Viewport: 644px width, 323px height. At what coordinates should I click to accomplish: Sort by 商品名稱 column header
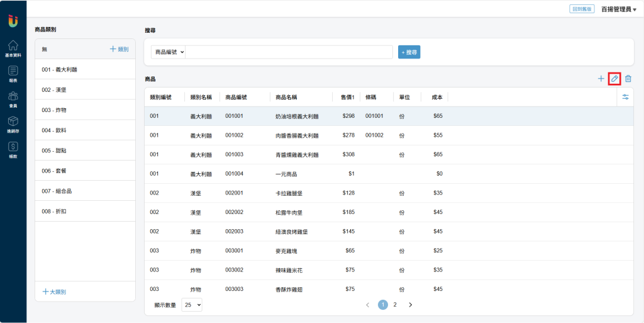[x=286, y=98]
